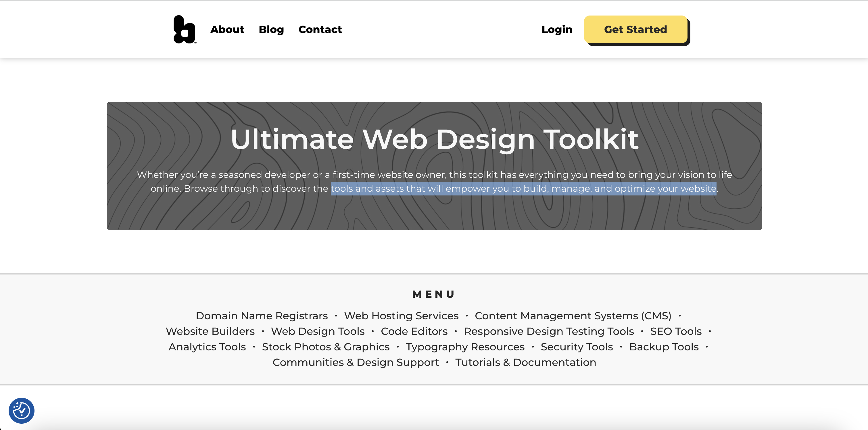Click the 'b' logo icon in navbar
The width and height of the screenshot is (868, 430).
(183, 29)
